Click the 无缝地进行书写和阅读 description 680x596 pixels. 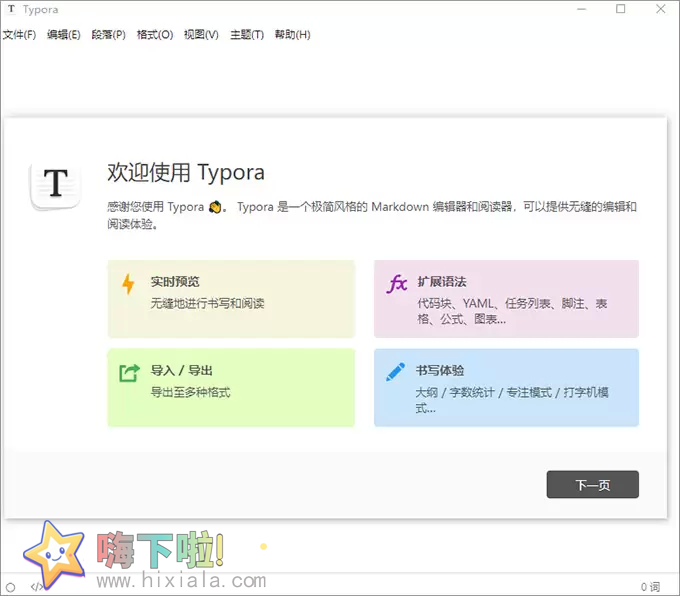point(207,303)
